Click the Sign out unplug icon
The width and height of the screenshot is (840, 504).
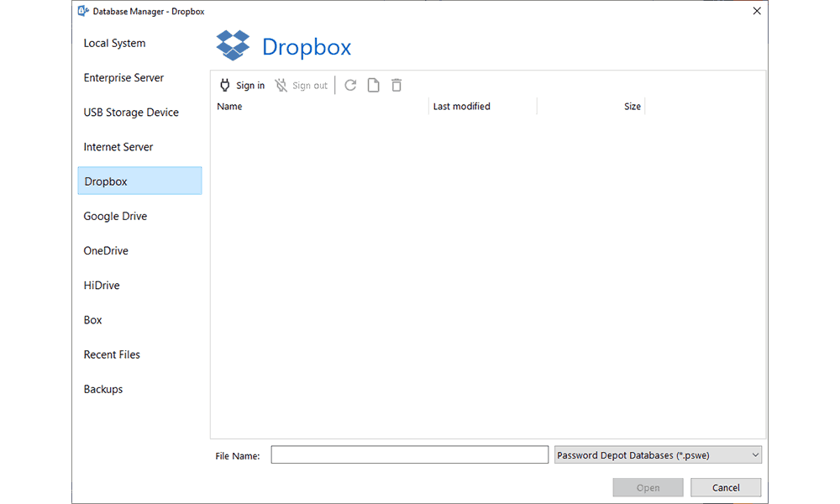click(x=281, y=85)
